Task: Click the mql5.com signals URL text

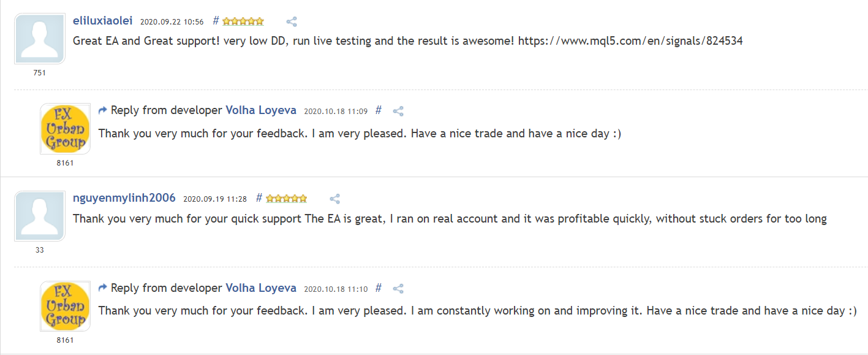Action: (x=630, y=41)
